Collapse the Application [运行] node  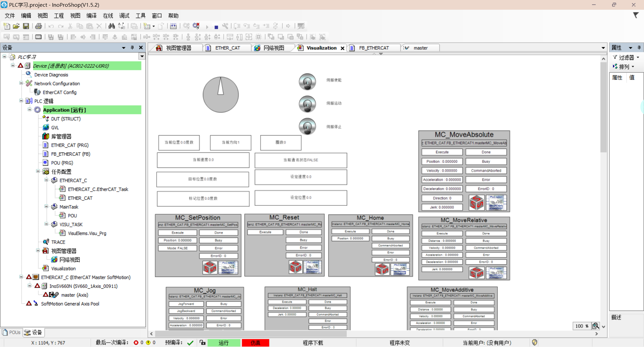(30, 109)
